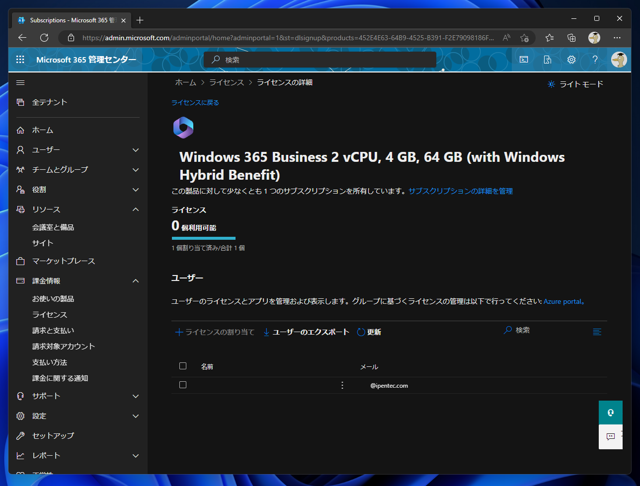Viewport: 640px width, 486px height.
Task: Click the license usage progress bar
Action: tap(204, 238)
